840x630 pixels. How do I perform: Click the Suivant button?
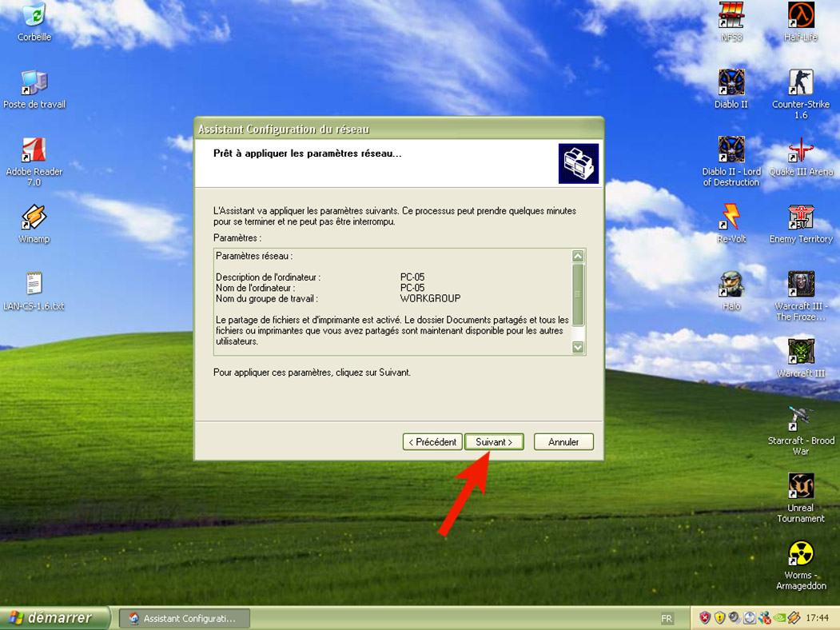494,442
